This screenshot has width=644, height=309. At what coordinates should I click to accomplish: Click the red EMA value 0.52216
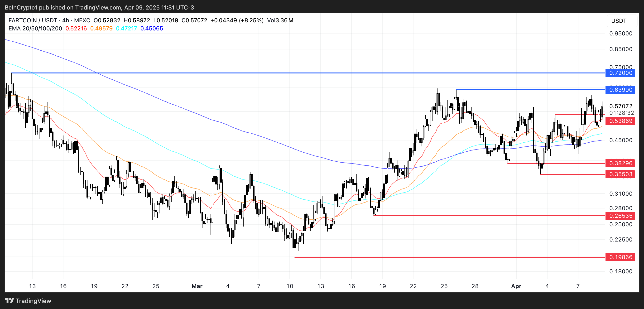pyautogui.click(x=76, y=29)
